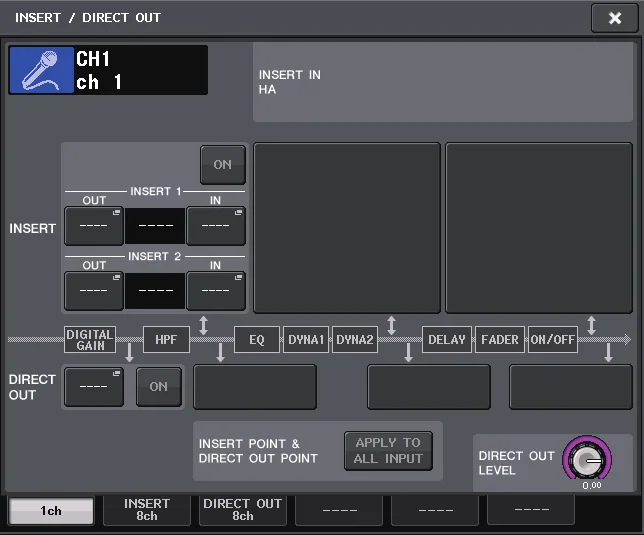Open the INSERT 1 OUT port selector
Viewport: 644px width, 535px height.
click(x=94, y=226)
